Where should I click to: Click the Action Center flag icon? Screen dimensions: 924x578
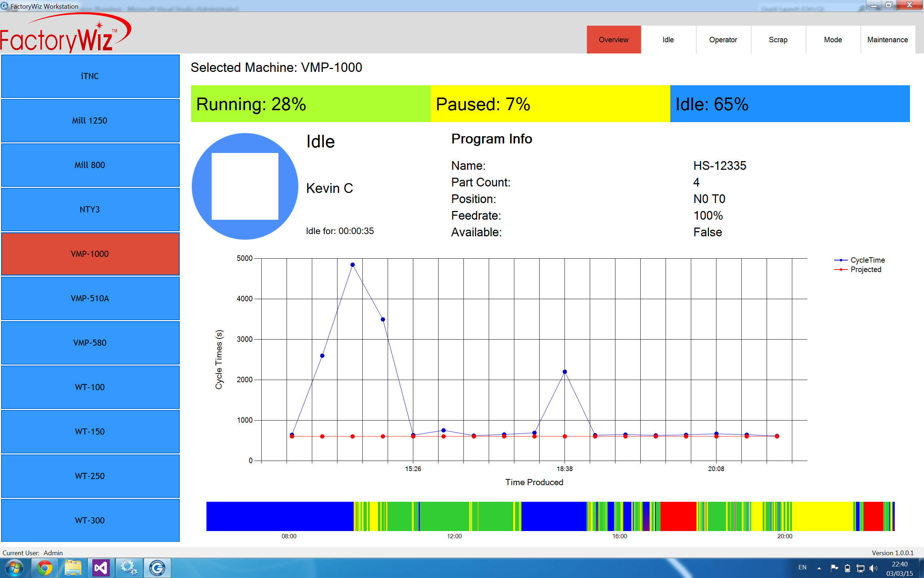(834, 568)
